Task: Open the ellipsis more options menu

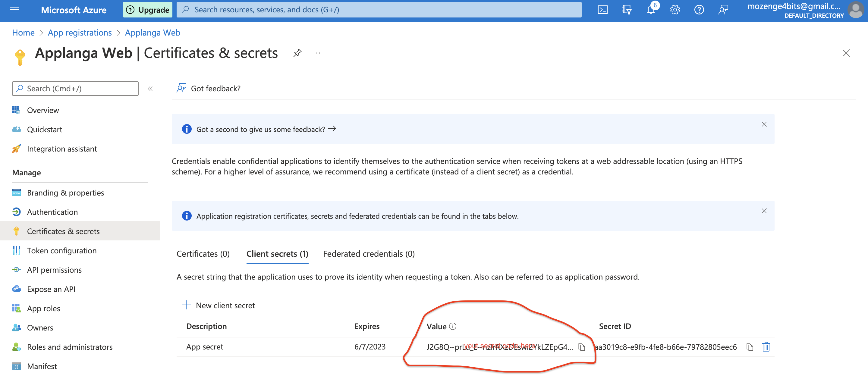Action: pyautogui.click(x=317, y=53)
